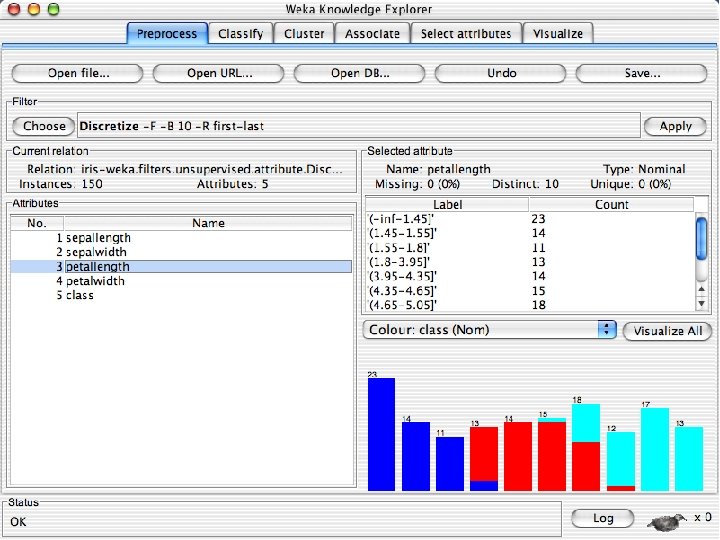Click the blue scrollbar thumb in label table

pos(701,239)
